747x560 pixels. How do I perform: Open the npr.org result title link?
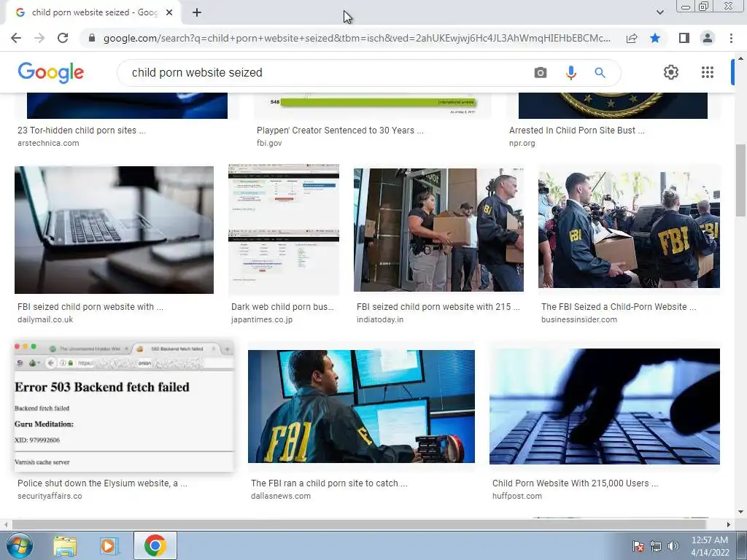click(576, 131)
